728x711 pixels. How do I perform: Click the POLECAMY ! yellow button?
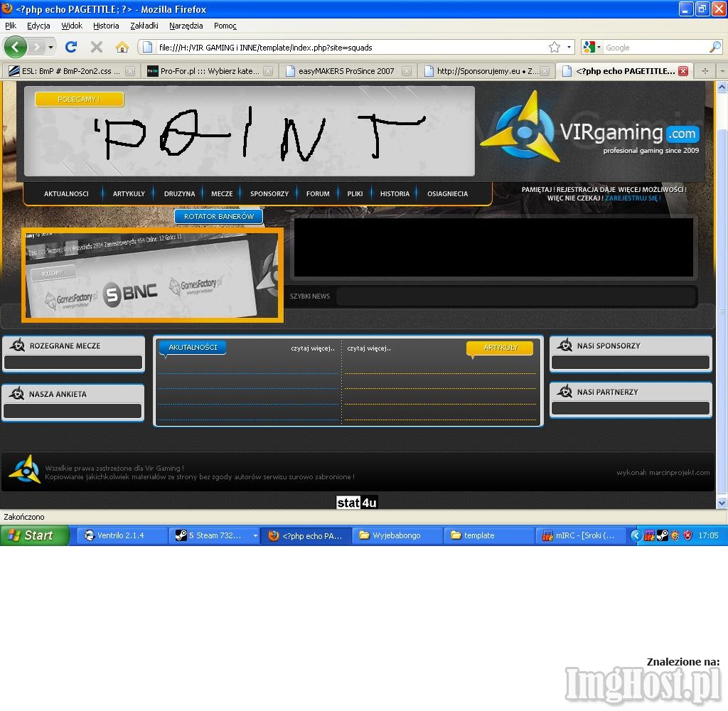coord(79,100)
